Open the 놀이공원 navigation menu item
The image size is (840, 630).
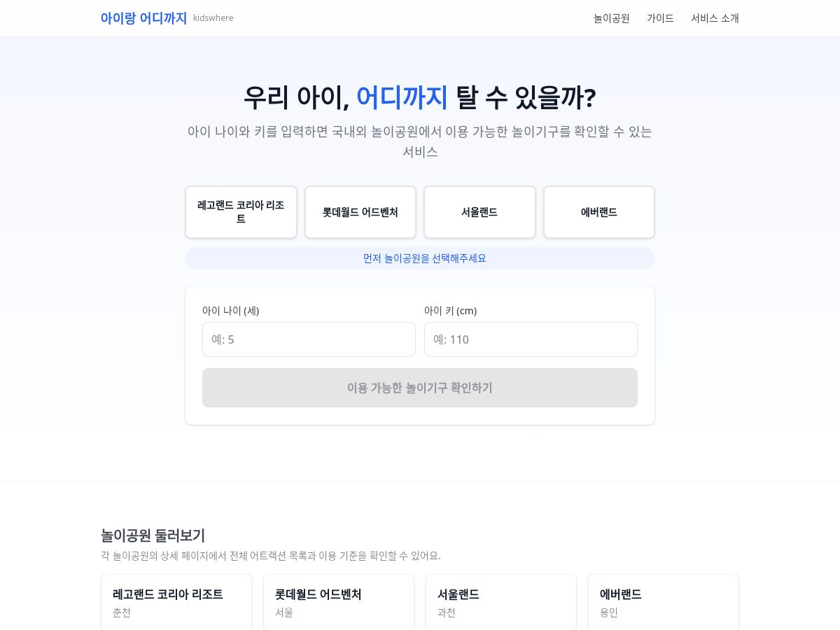point(611,18)
